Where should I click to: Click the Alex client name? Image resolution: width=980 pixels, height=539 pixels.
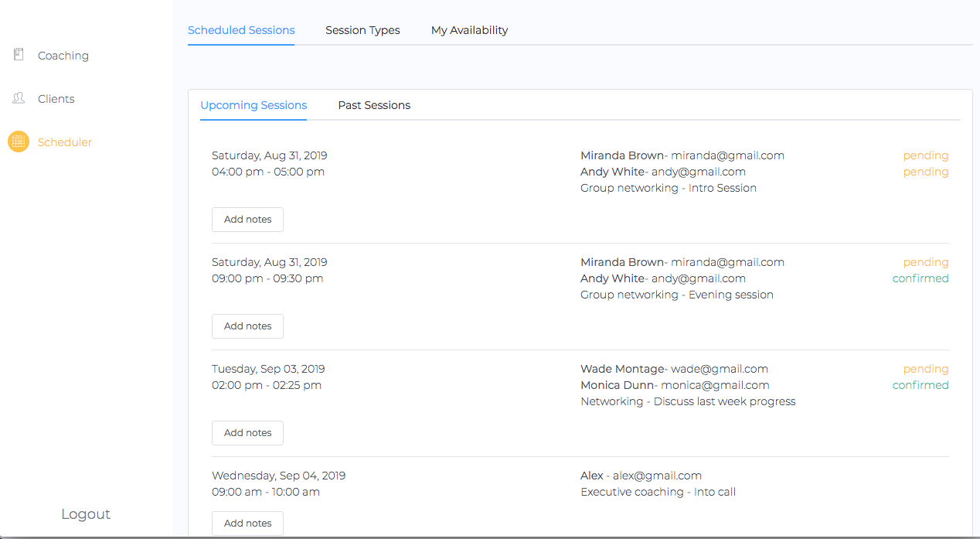[x=591, y=476]
